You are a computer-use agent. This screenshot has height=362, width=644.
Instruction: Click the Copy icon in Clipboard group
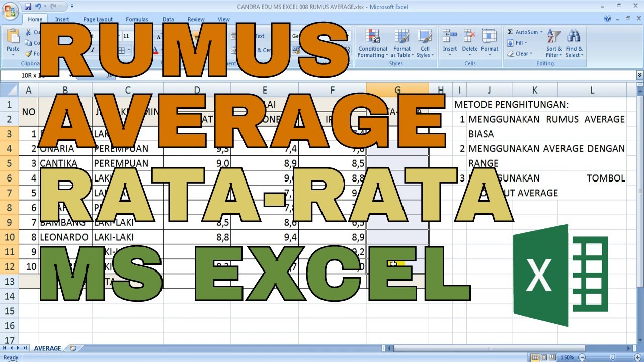[x=28, y=43]
